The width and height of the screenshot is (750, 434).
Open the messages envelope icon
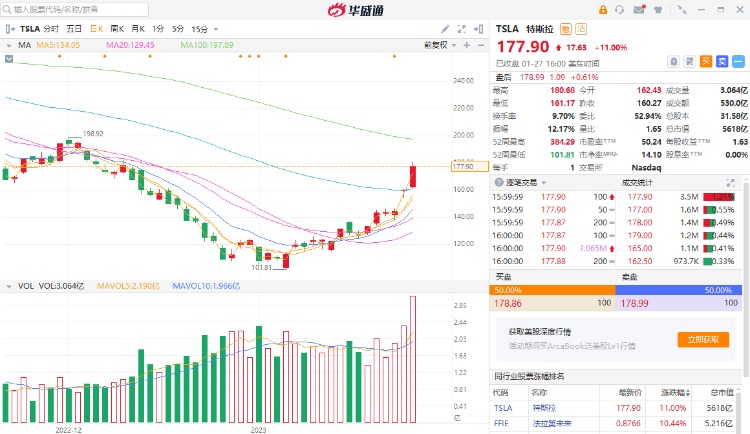coord(639,10)
